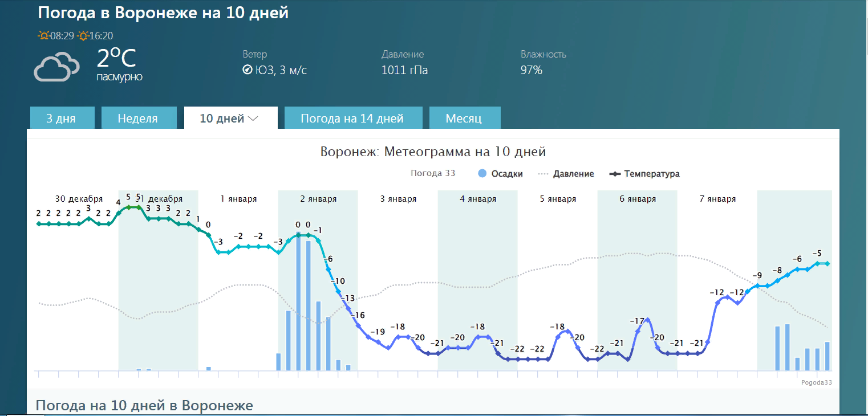This screenshot has width=868, height=416.
Task: Click the final −5 temperature point
Action: point(827,263)
